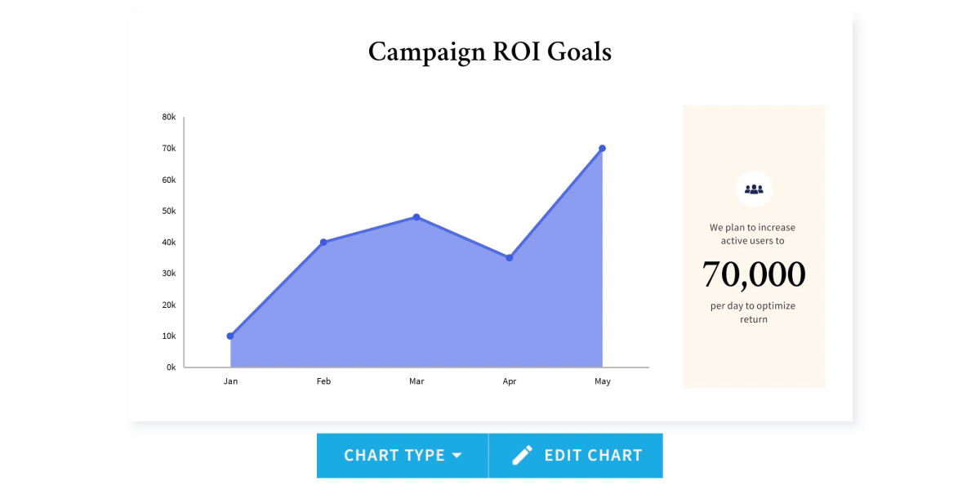
Task: Open the Chart Type dropdown
Action: pos(403,456)
